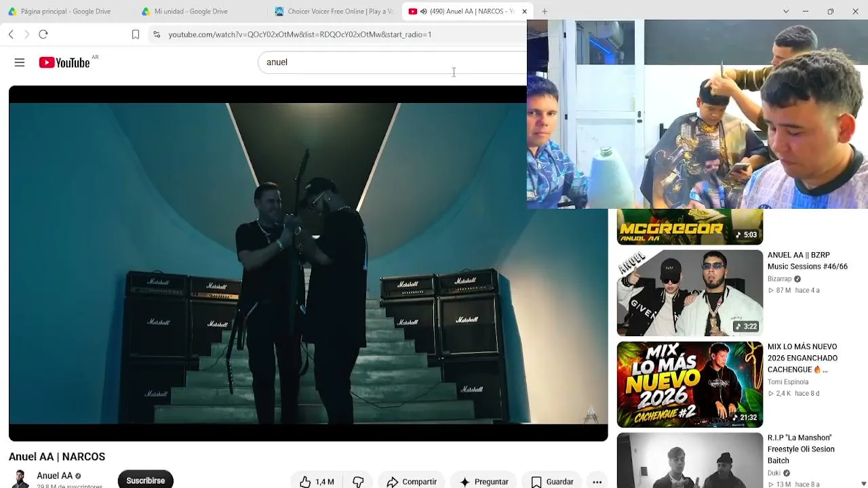Open the McGregor Anuel AA video thumbnail
The image size is (868, 488).
[690, 226]
